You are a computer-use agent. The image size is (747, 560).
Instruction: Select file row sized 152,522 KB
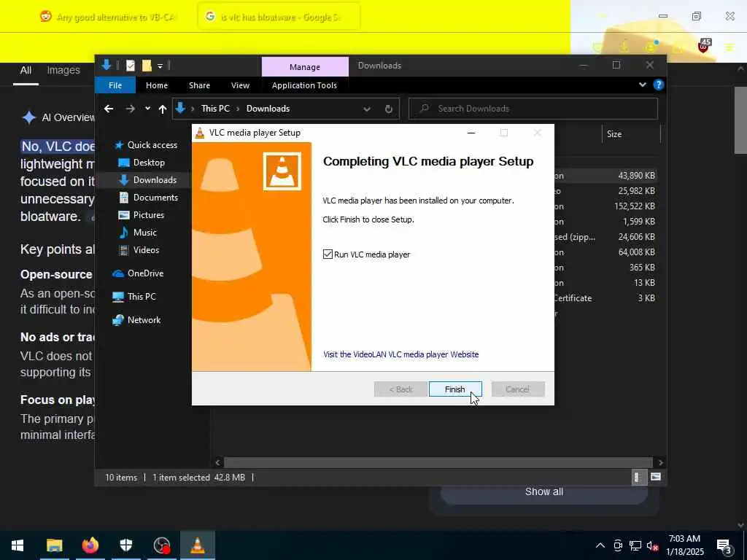coord(606,206)
